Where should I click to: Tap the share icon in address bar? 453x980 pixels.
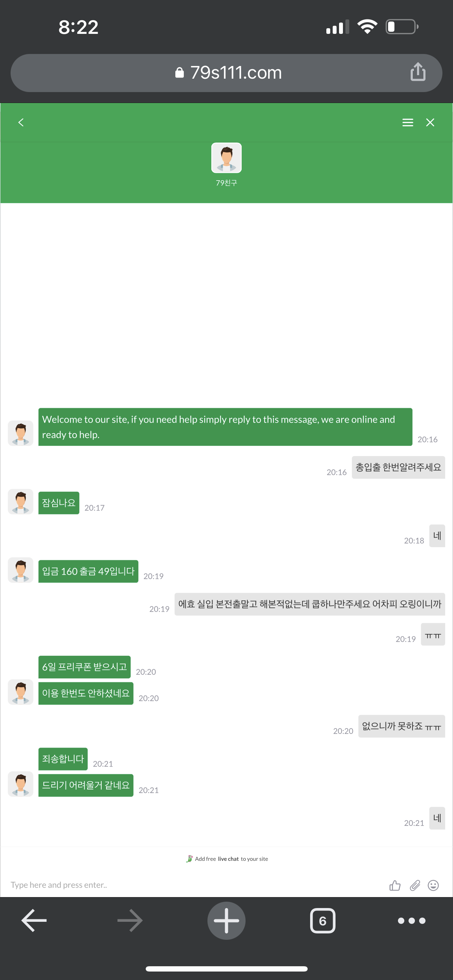click(418, 72)
